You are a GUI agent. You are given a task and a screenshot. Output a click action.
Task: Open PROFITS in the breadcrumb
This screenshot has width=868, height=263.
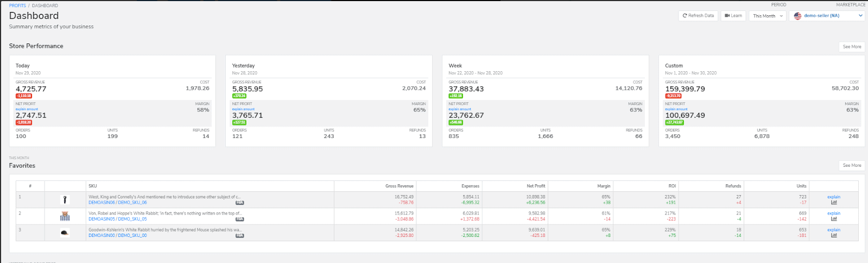tap(17, 5)
